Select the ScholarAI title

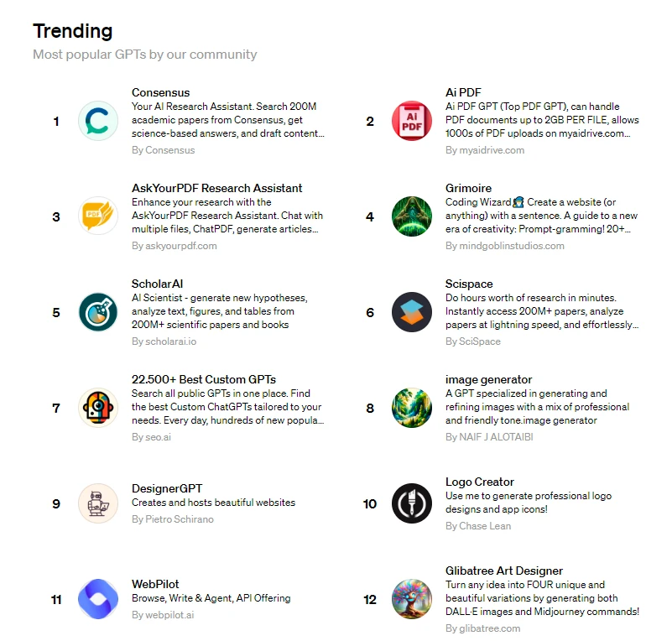click(x=157, y=284)
